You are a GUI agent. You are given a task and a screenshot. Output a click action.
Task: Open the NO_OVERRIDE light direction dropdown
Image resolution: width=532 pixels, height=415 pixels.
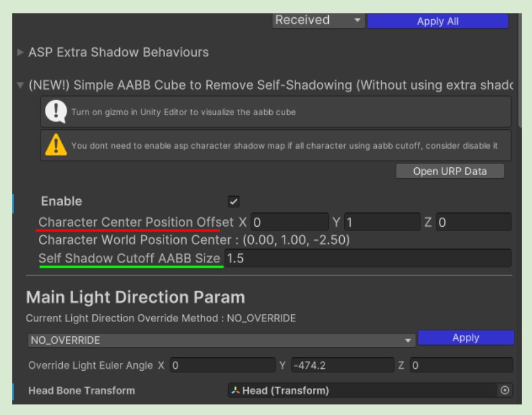coord(222,339)
